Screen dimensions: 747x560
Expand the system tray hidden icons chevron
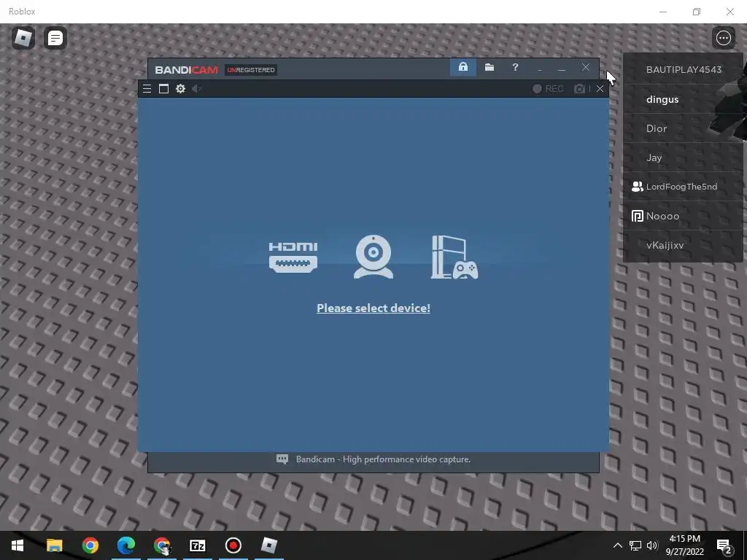coord(617,545)
